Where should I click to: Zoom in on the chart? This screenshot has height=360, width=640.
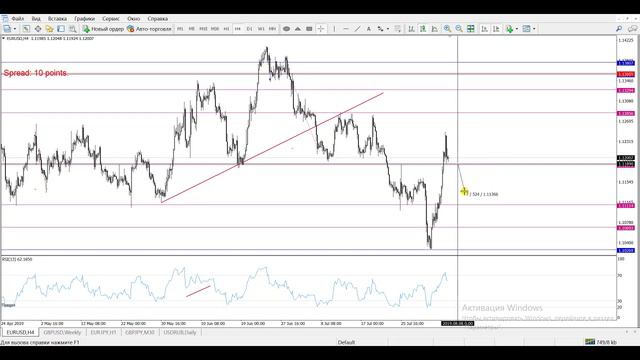click(x=448, y=29)
